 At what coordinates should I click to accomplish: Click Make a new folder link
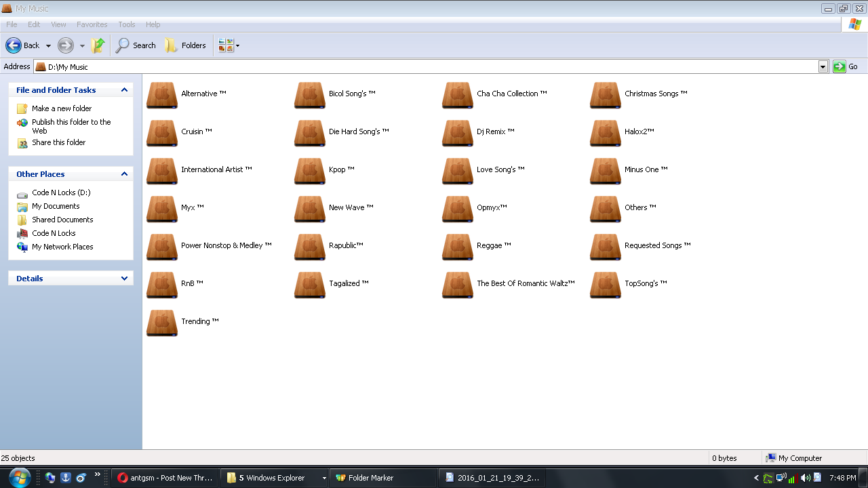click(61, 108)
